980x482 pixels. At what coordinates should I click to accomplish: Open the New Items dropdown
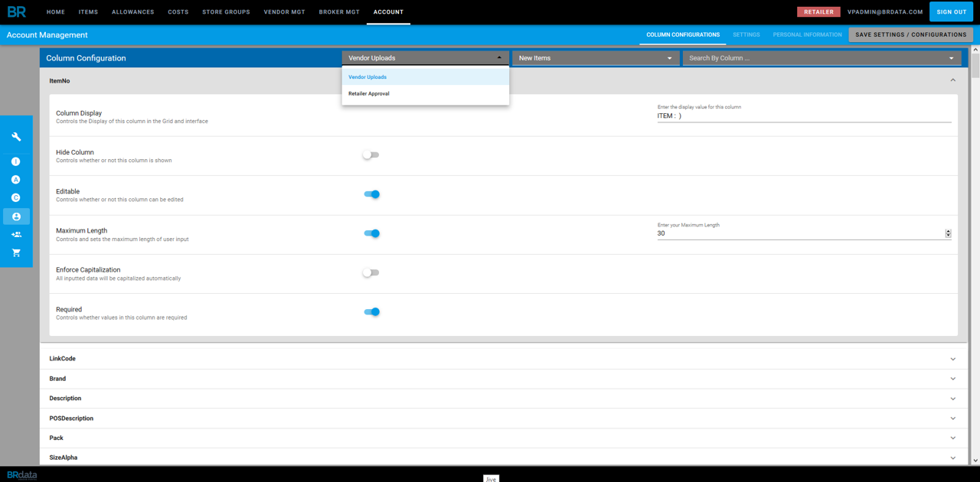(596, 58)
